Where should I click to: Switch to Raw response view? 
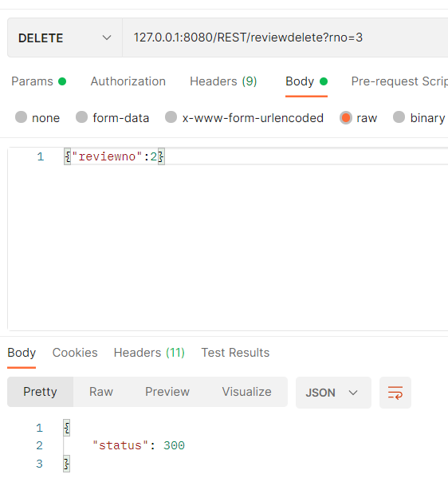101,392
